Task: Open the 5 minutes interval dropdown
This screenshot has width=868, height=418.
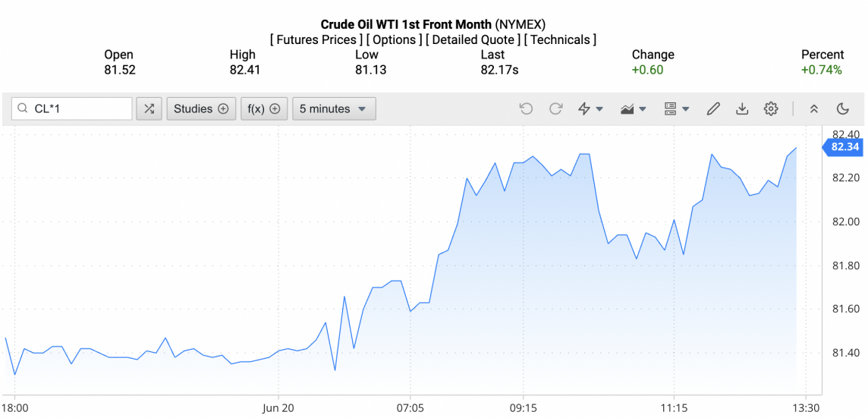Action: [x=333, y=108]
